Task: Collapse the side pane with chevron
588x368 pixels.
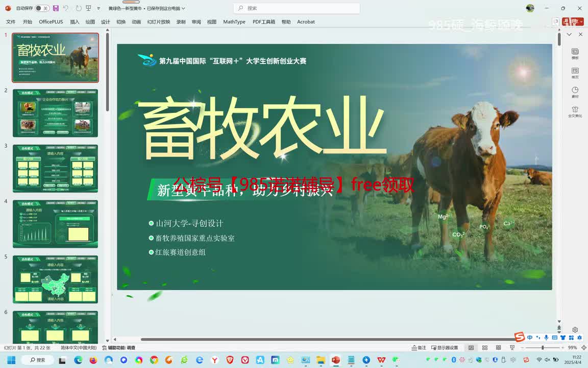Action: click(x=569, y=34)
